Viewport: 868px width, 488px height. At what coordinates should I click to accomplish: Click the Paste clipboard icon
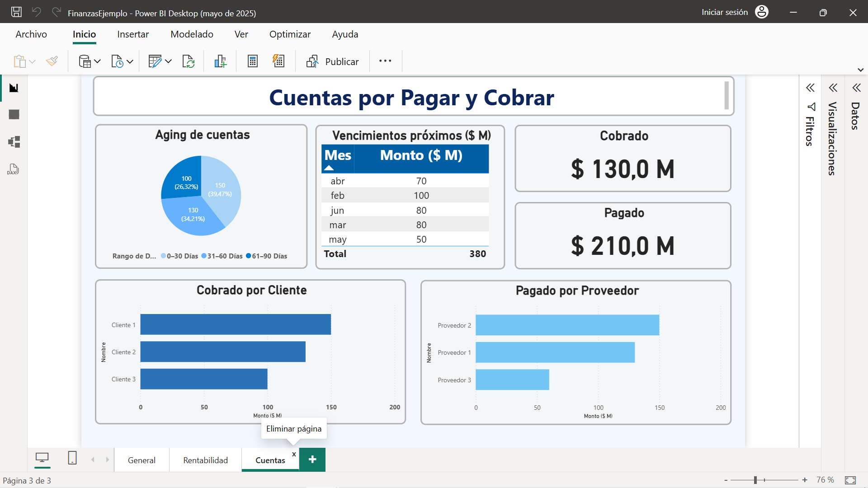[19, 61]
